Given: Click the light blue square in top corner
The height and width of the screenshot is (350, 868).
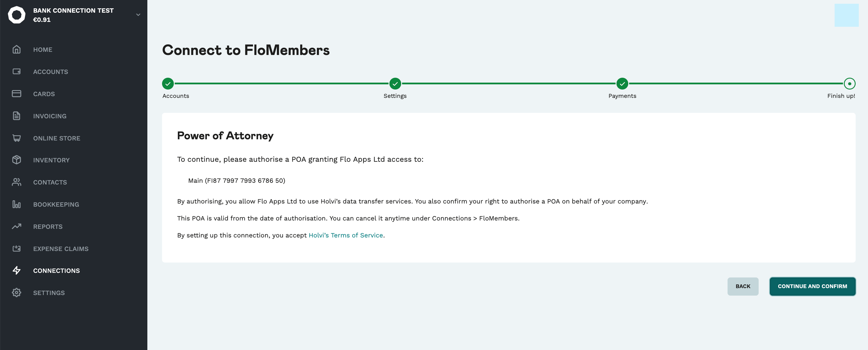Looking at the screenshot, I should click(x=846, y=15).
